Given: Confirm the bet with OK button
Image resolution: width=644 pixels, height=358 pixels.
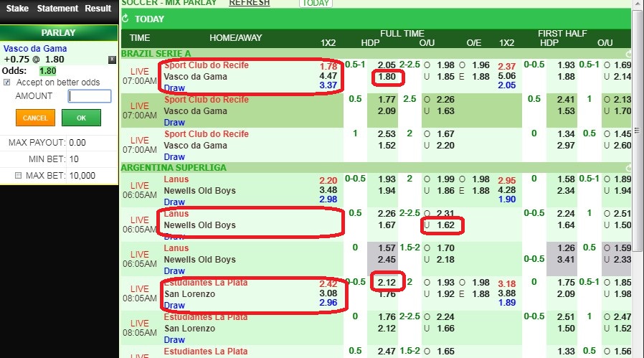Looking at the screenshot, I should (x=81, y=118).
